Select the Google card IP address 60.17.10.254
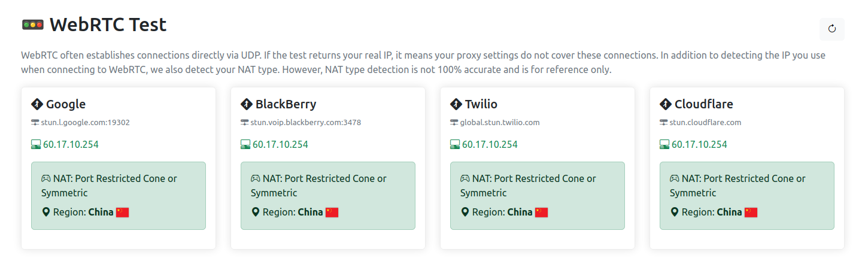 (x=71, y=145)
